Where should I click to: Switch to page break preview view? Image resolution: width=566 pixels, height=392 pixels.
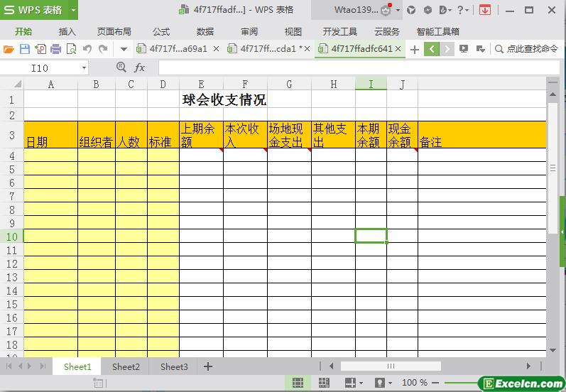point(324,383)
